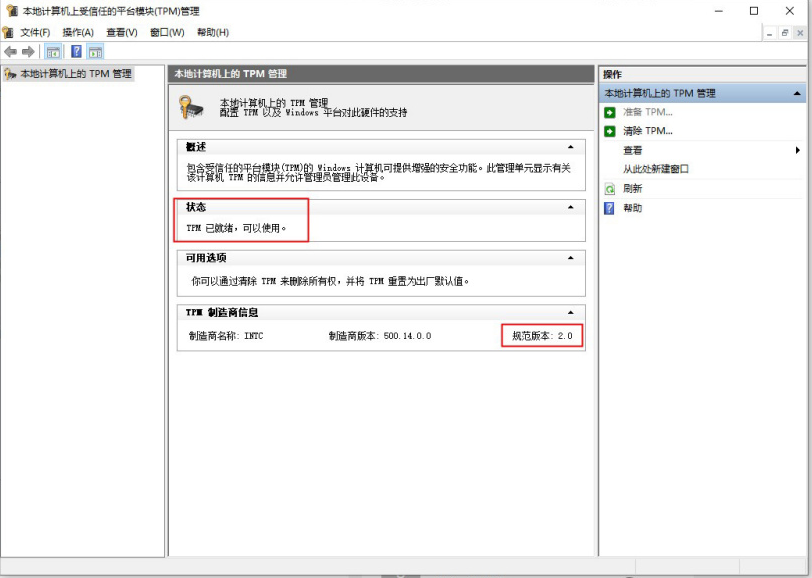Screen dimensions: 812x578
Task: Collapse the 可用选项 section header
Action: click(x=570, y=256)
